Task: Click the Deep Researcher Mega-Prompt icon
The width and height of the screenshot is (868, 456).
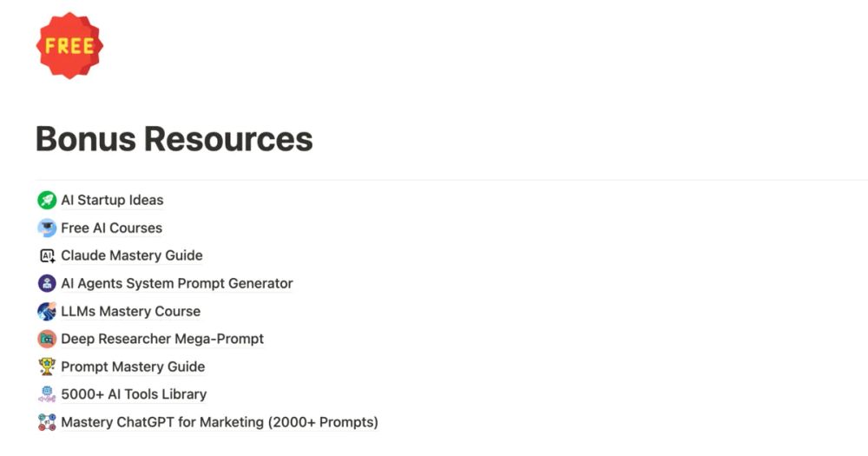Action: point(47,339)
